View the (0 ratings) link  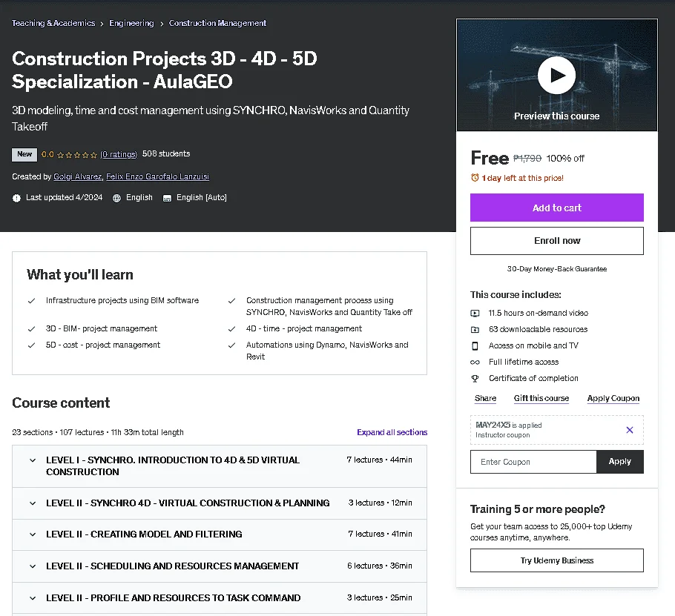click(119, 154)
